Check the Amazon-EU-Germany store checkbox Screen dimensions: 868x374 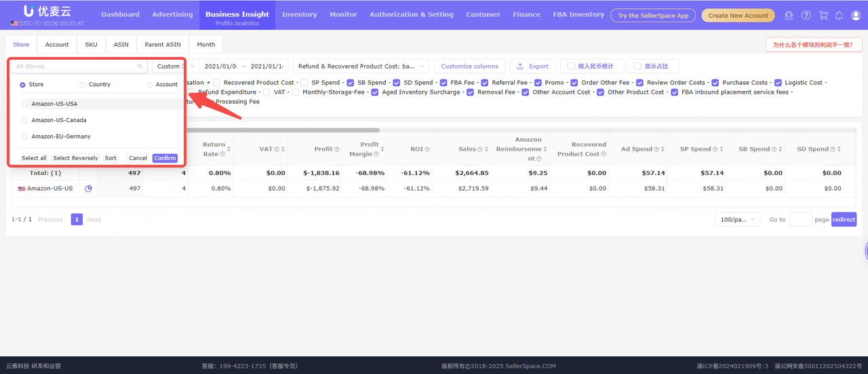(25, 136)
